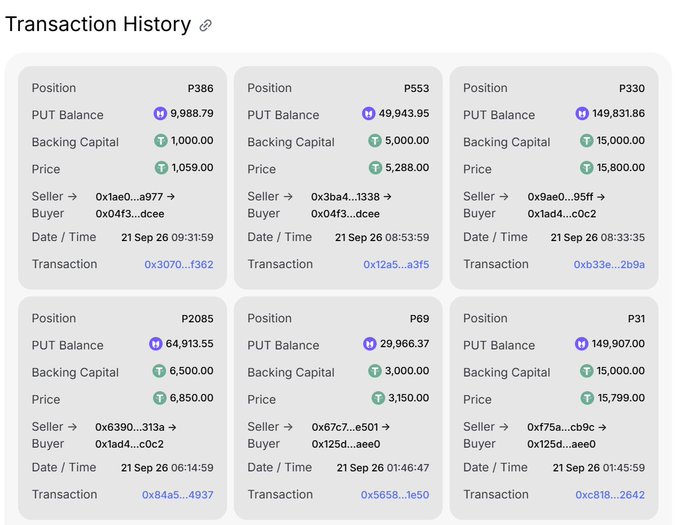
Task: Select buyer address 0x1ad4...c0c2 in P2085 card
Action: (x=129, y=444)
